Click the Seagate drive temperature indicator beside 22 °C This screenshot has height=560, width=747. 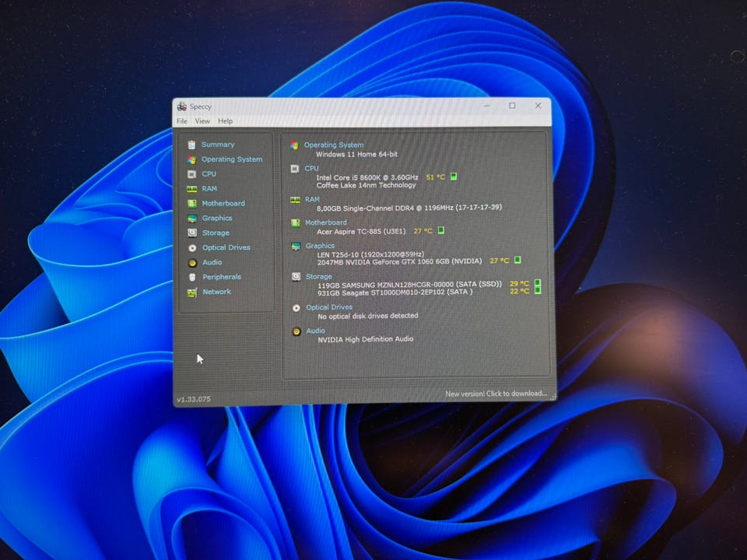tap(538, 290)
